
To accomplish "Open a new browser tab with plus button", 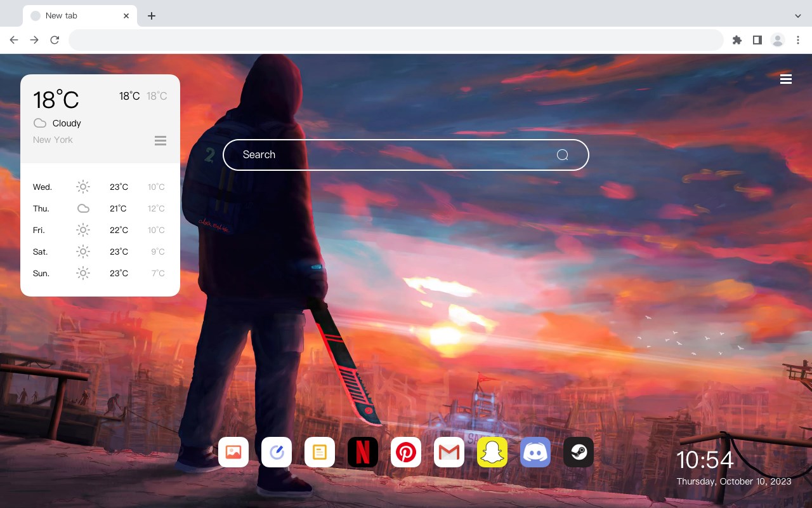I will (151, 16).
